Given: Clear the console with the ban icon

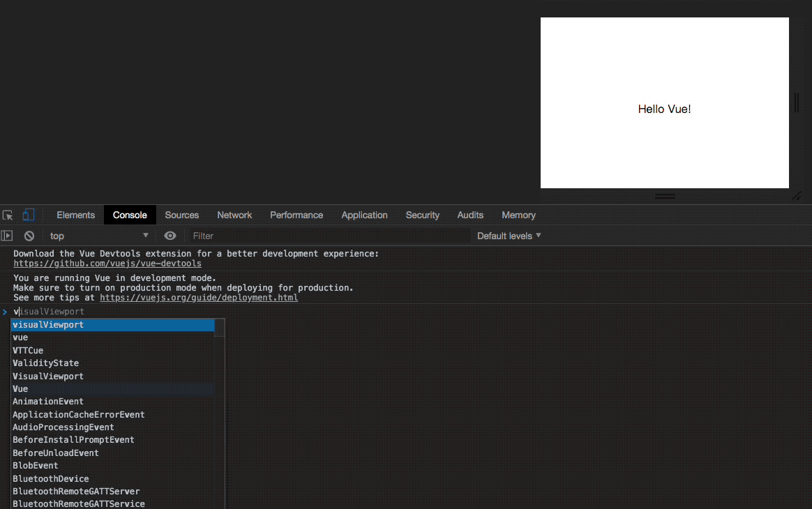Looking at the screenshot, I should pyautogui.click(x=29, y=236).
